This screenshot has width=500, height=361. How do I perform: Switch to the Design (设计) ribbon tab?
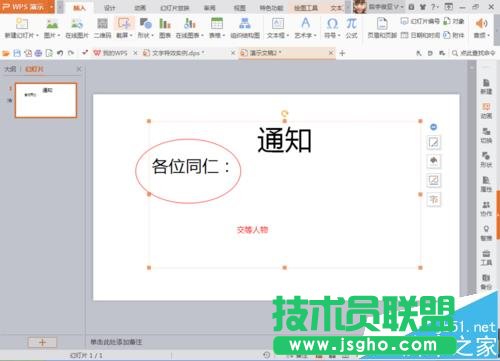109,8
